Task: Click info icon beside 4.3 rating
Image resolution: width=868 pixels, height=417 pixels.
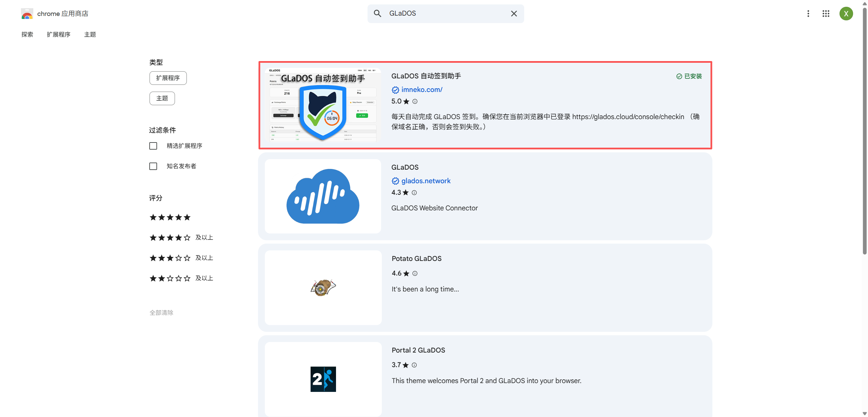Action: (x=414, y=193)
